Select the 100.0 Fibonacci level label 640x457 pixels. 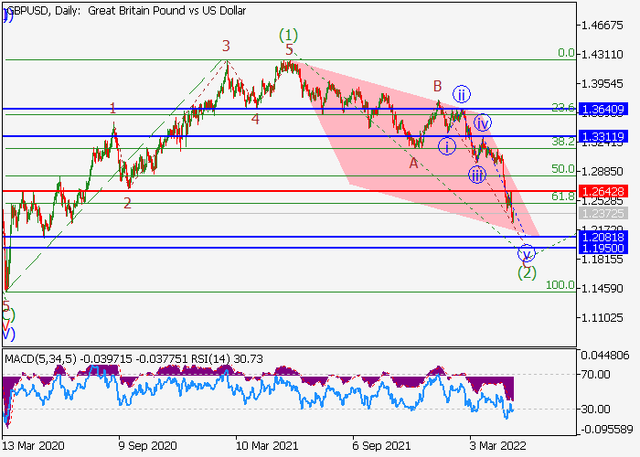560,285
